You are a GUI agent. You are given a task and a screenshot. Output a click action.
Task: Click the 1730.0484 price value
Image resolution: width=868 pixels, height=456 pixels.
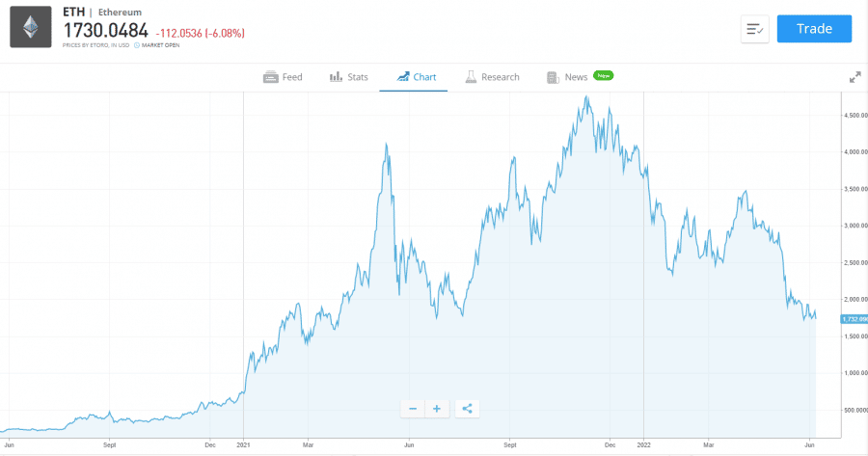[106, 32]
